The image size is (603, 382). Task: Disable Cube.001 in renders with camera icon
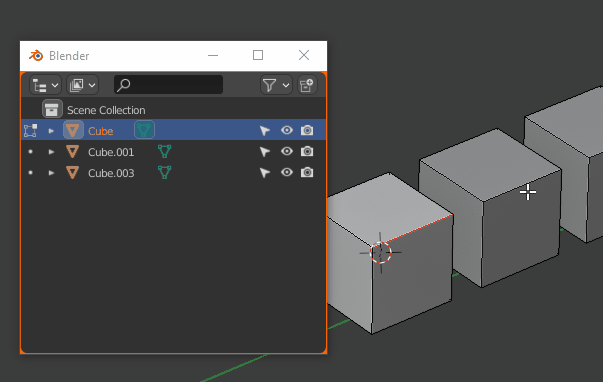pos(307,152)
